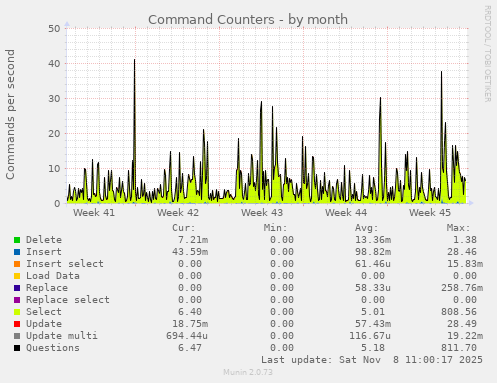The width and height of the screenshot is (497, 383).
Task: Click the Week 45 axis label
Action: point(430,213)
